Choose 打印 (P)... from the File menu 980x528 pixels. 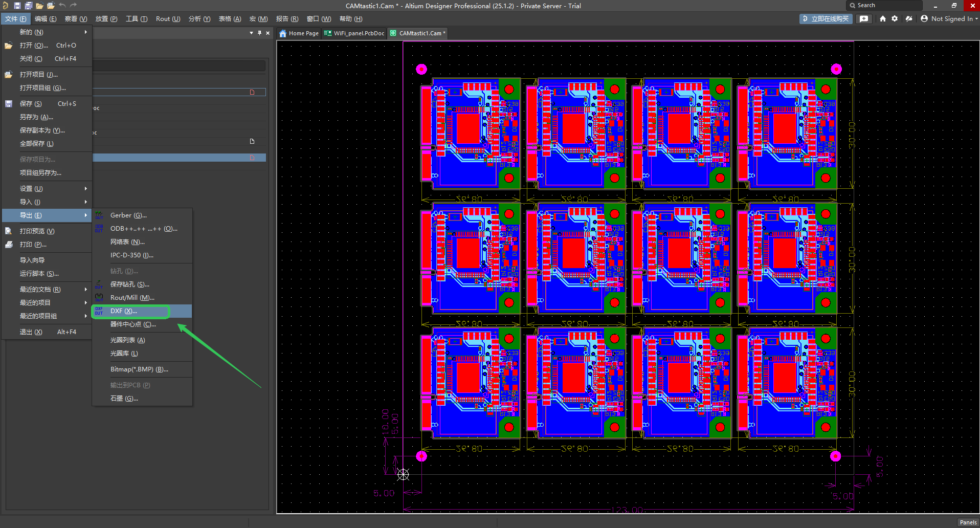pos(47,245)
